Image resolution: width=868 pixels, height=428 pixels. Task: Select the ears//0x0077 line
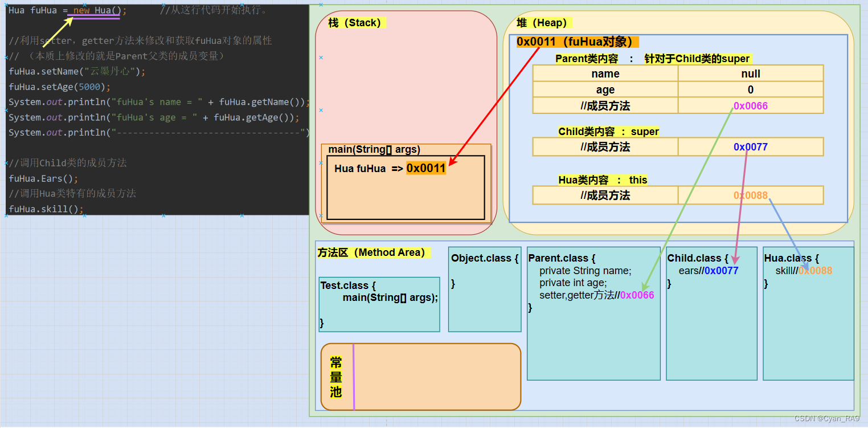(709, 271)
